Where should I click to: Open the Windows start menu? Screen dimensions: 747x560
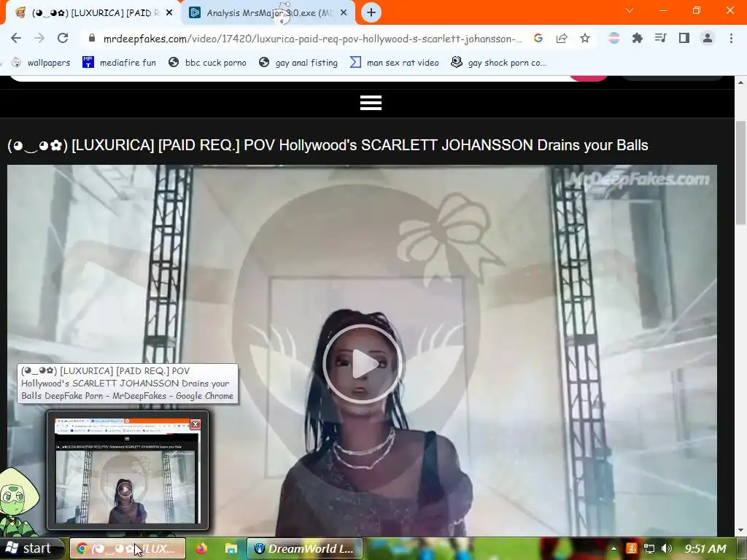[x=32, y=548]
